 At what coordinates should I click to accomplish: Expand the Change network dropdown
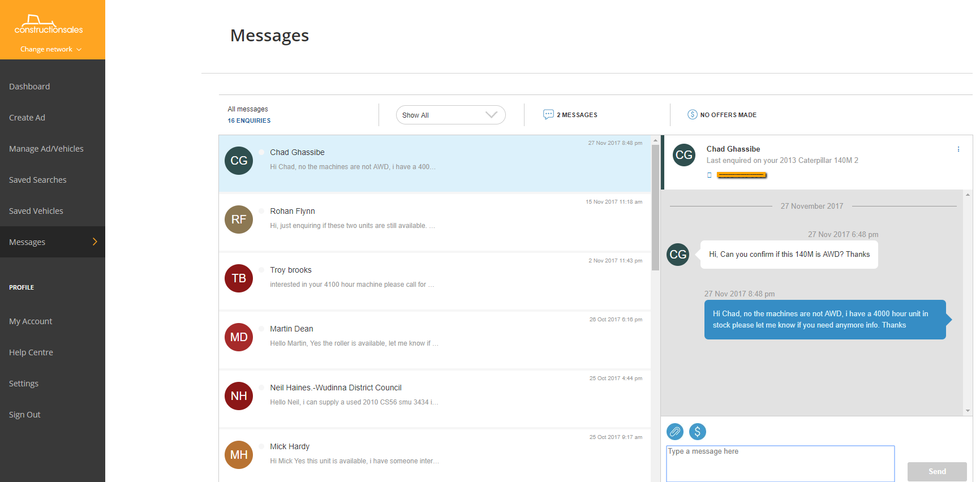[x=51, y=49]
